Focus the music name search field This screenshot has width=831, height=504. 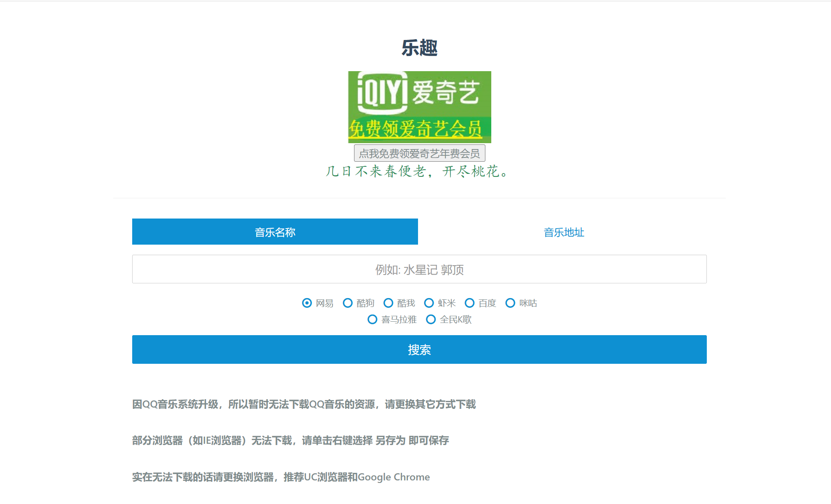pyautogui.click(x=419, y=269)
